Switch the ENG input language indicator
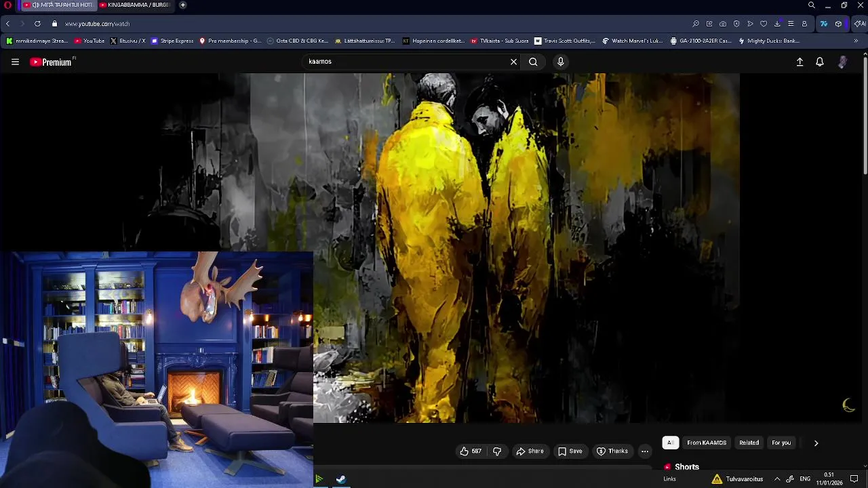This screenshot has width=868, height=488. 805,479
